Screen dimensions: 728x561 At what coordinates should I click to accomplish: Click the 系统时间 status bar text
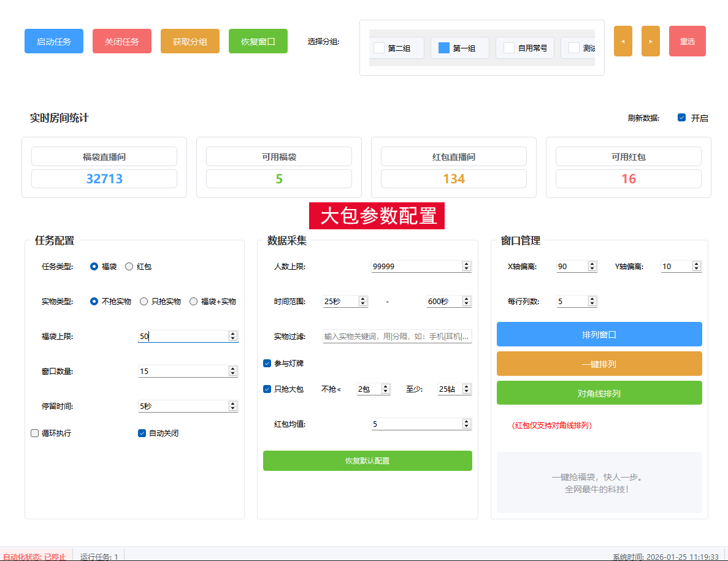666,556
